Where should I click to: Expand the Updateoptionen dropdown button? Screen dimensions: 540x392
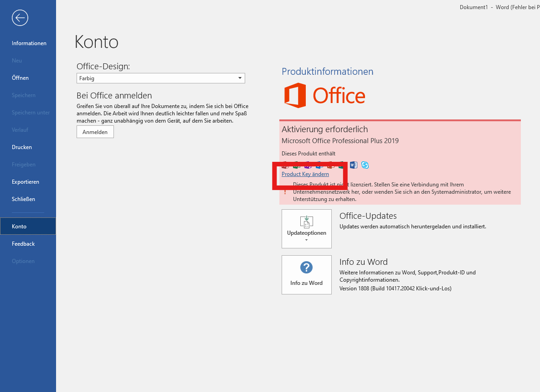click(306, 229)
